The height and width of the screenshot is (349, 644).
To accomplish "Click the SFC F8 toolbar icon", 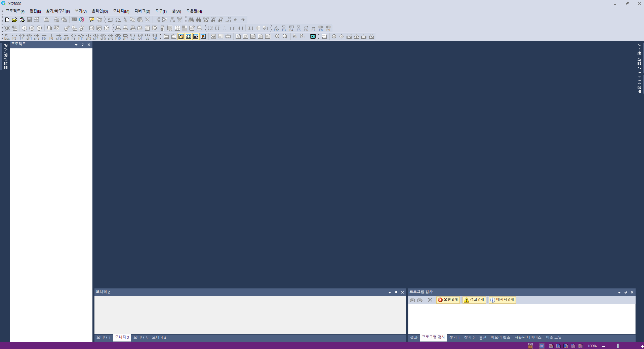I will 321,28.
